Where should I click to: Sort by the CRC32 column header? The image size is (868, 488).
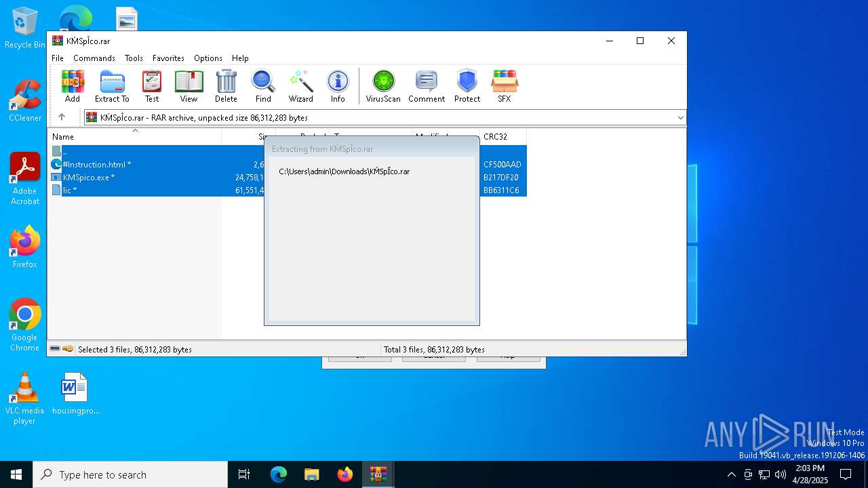click(x=502, y=137)
